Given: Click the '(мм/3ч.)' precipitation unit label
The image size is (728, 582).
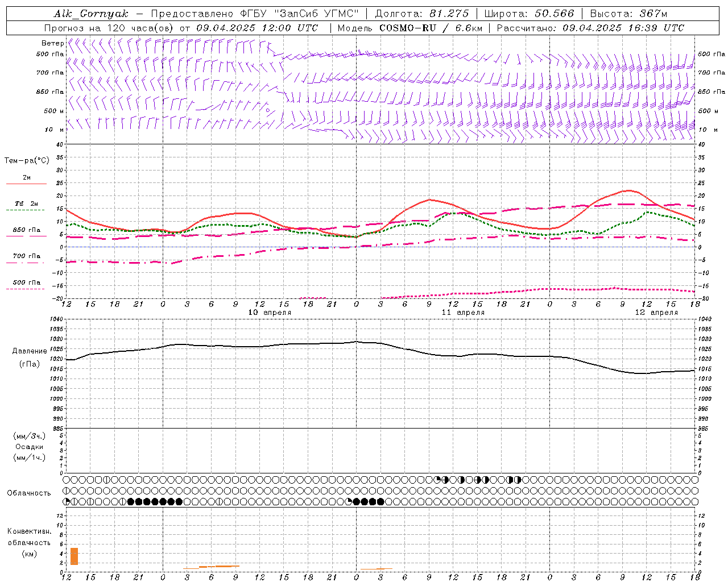Looking at the screenshot, I should (x=30, y=436).
